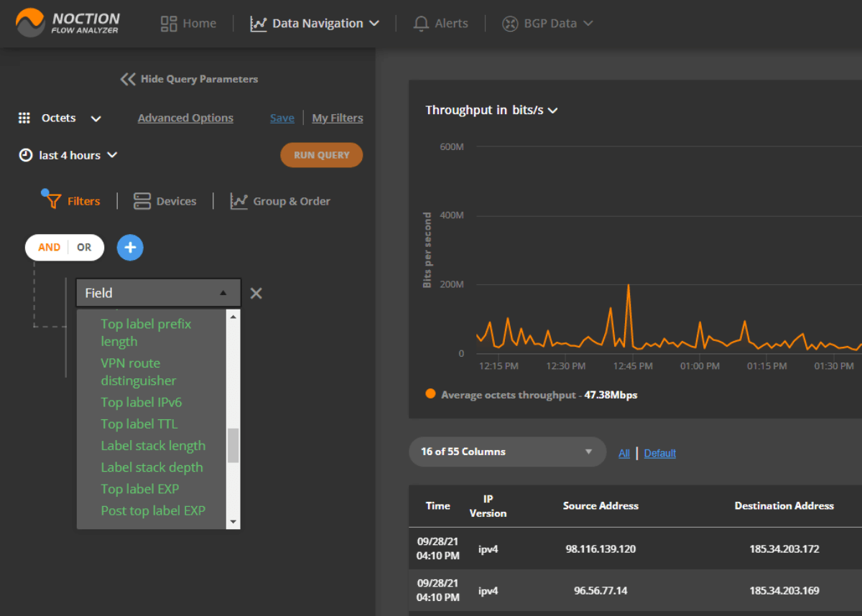Click the Save filter link
The image size is (862, 616).
282,118
